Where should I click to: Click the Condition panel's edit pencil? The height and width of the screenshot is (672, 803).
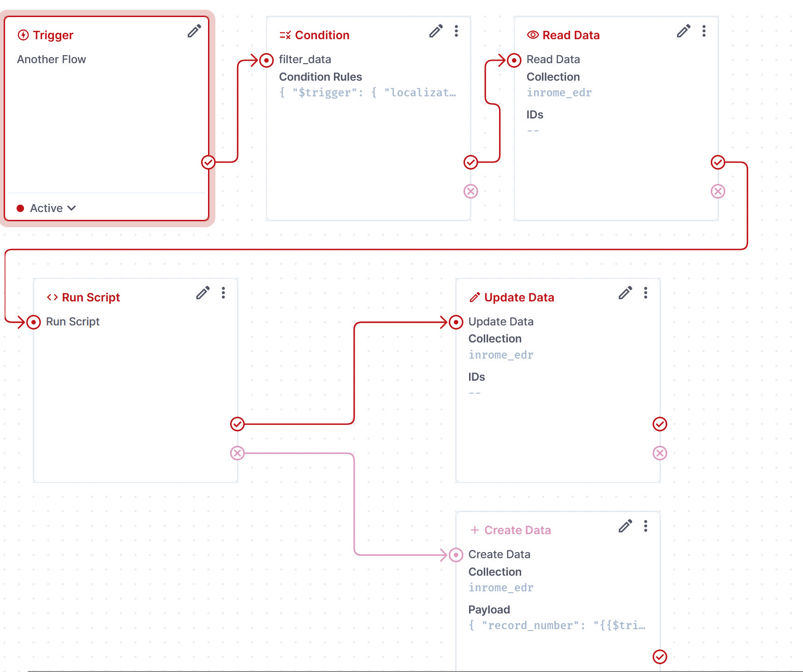(x=436, y=31)
